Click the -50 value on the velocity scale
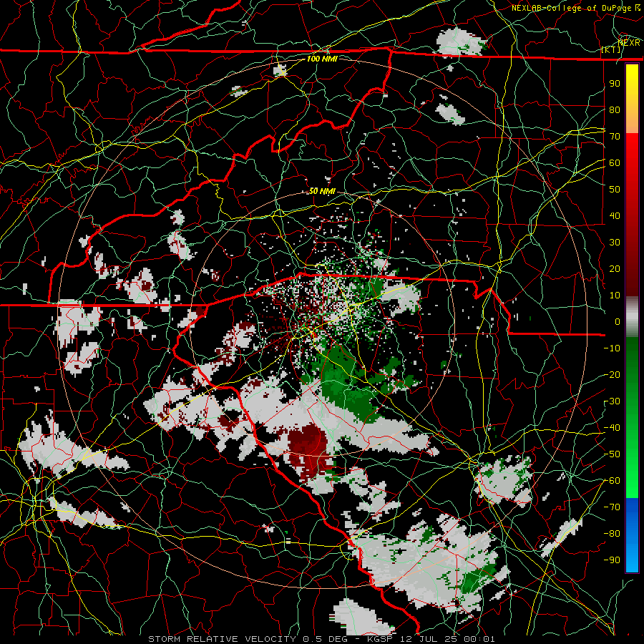The height and width of the screenshot is (644, 644). coord(612,454)
